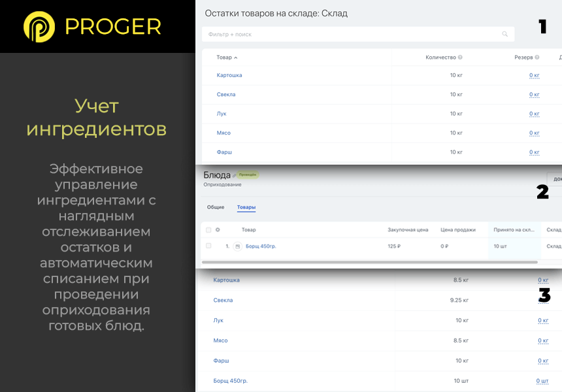Open the Картошка item with 10 кг

[229, 75]
